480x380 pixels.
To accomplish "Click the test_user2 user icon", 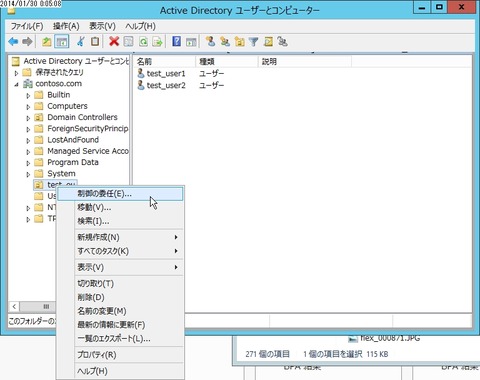I will [141, 85].
